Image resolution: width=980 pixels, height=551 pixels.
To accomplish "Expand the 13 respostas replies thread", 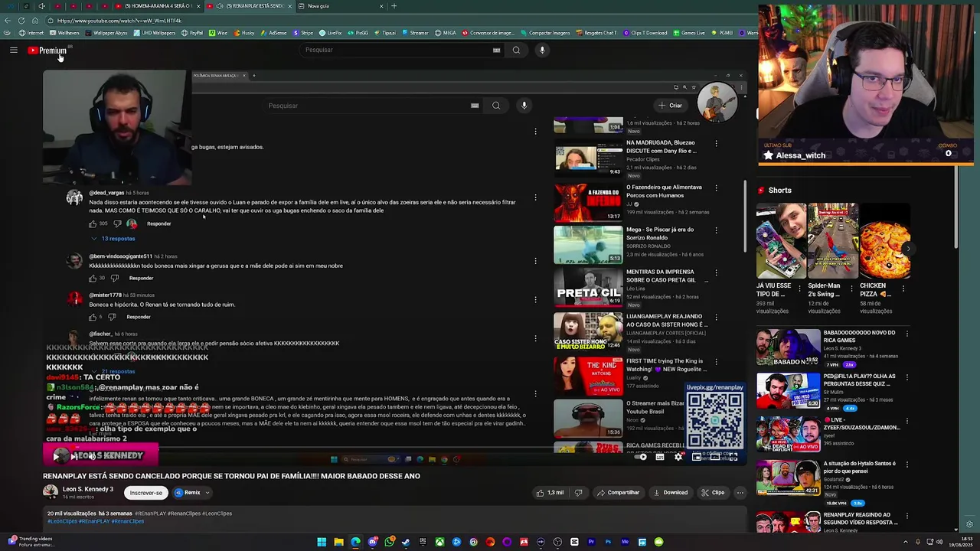I will pyautogui.click(x=113, y=239).
